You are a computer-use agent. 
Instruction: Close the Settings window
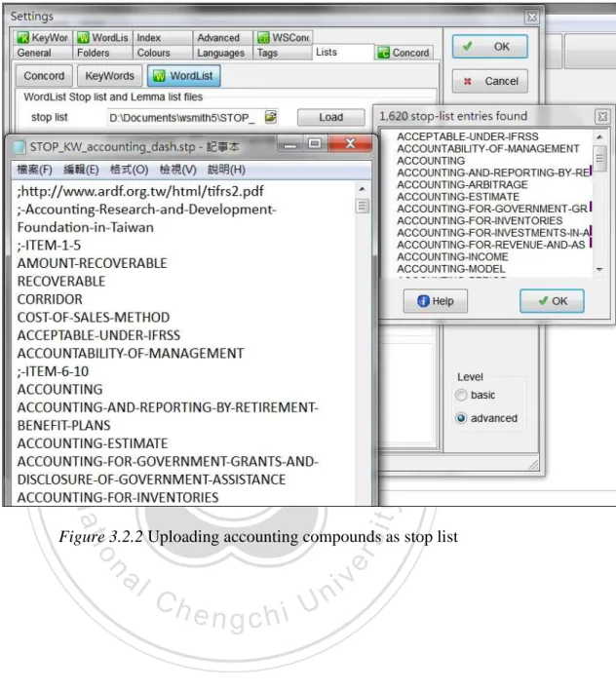pyautogui.click(x=532, y=17)
